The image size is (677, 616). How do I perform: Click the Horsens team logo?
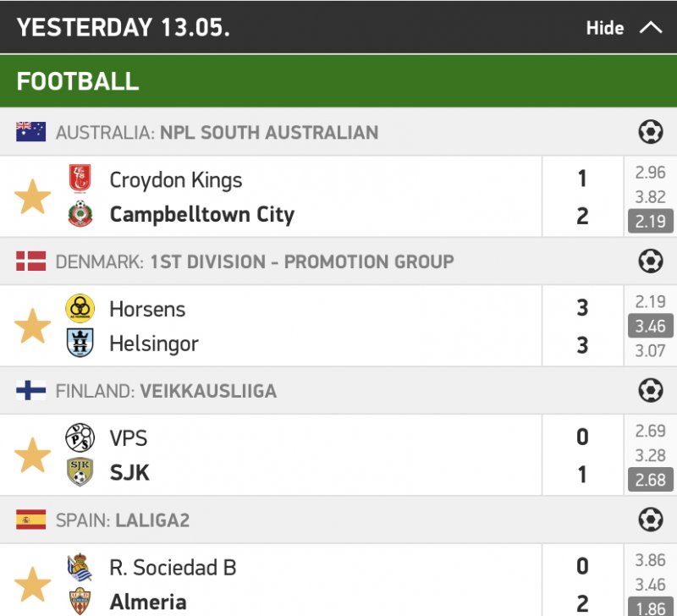80,308
